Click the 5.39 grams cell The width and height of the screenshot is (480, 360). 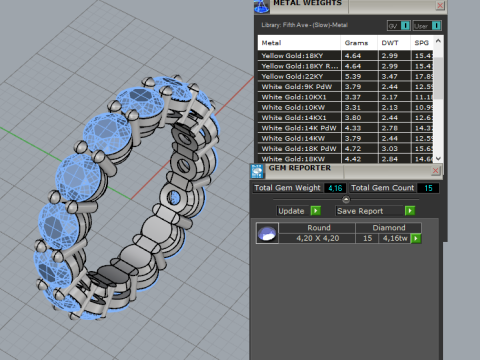click(x=359, y=76)
